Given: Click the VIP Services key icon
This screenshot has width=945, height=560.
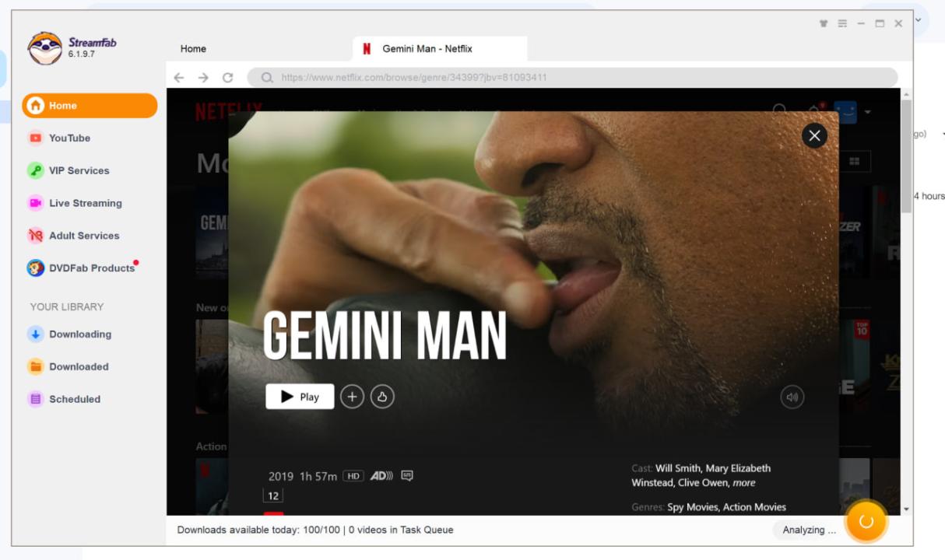Looking at the screenshot, I should point(35,170).
